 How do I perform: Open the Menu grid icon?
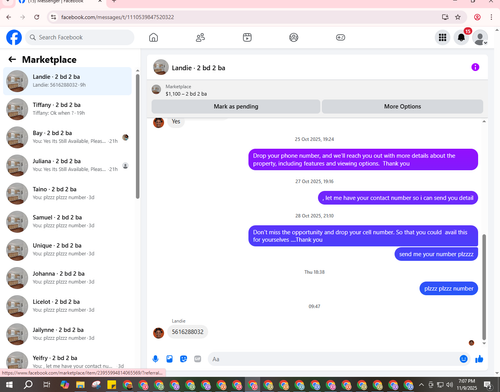point(442,37)
